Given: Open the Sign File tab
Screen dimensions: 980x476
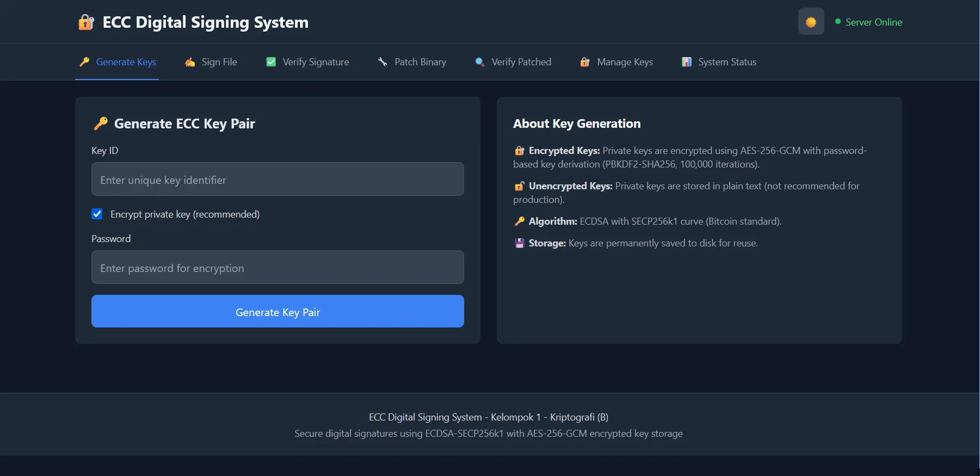Looking at the screenshot, I should click(x=219, y=62).
